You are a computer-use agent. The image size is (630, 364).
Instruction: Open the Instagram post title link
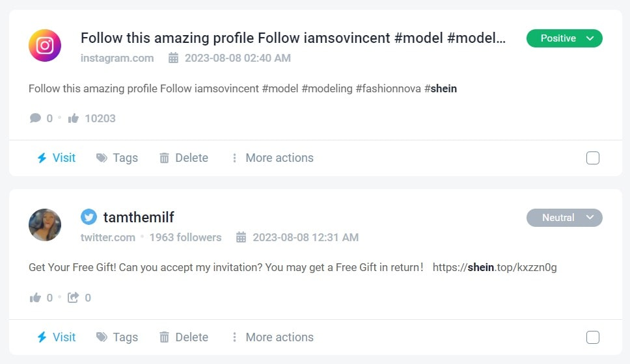[293, 38]
